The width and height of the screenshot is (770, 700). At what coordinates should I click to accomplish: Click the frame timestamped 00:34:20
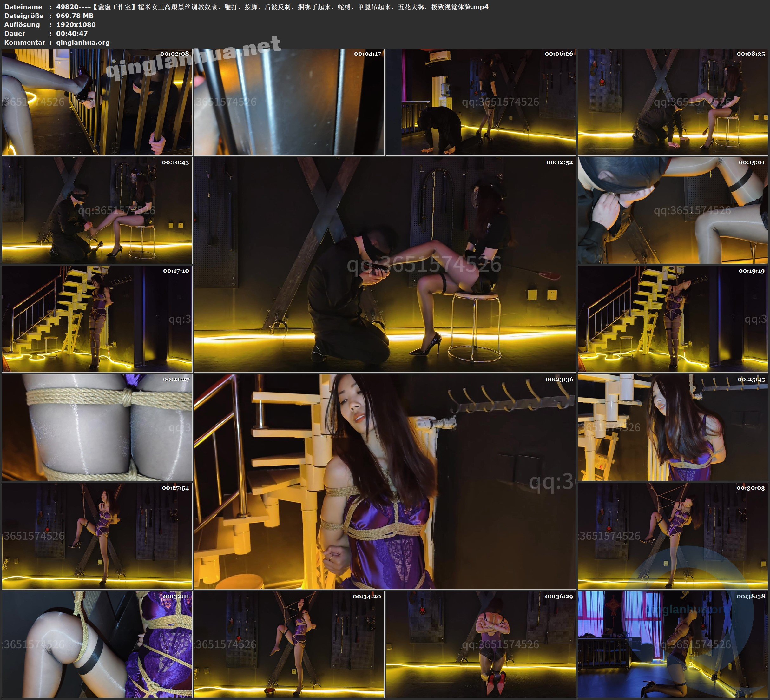[x=289, y=644]
